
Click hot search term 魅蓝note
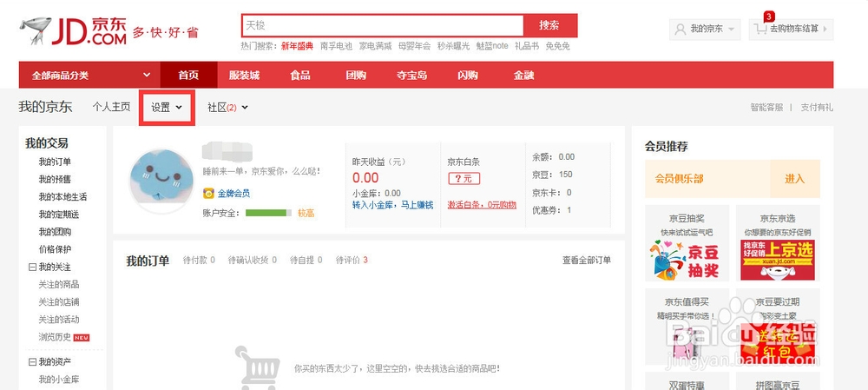pos(492,47)
